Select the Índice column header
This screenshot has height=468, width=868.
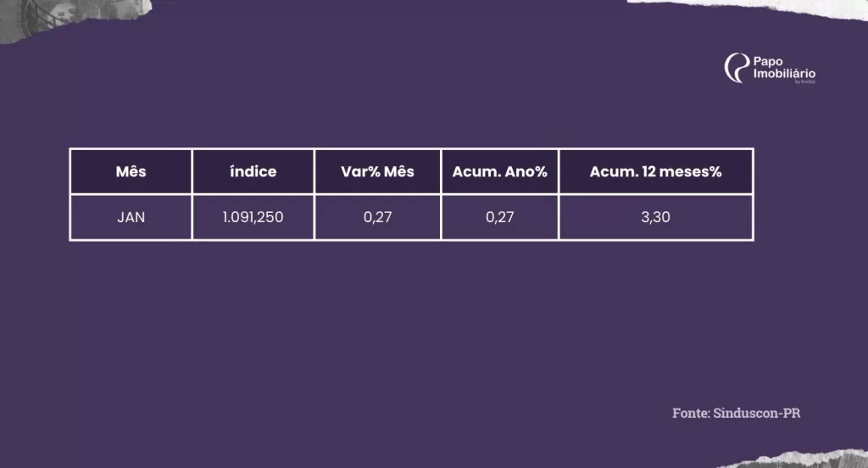tap(253, 172)
